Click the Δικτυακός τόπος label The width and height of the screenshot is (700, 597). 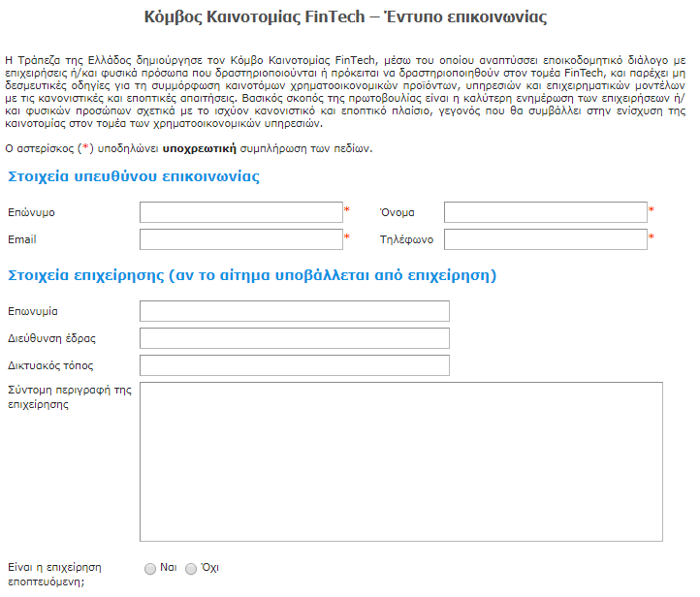coord(50,366)
